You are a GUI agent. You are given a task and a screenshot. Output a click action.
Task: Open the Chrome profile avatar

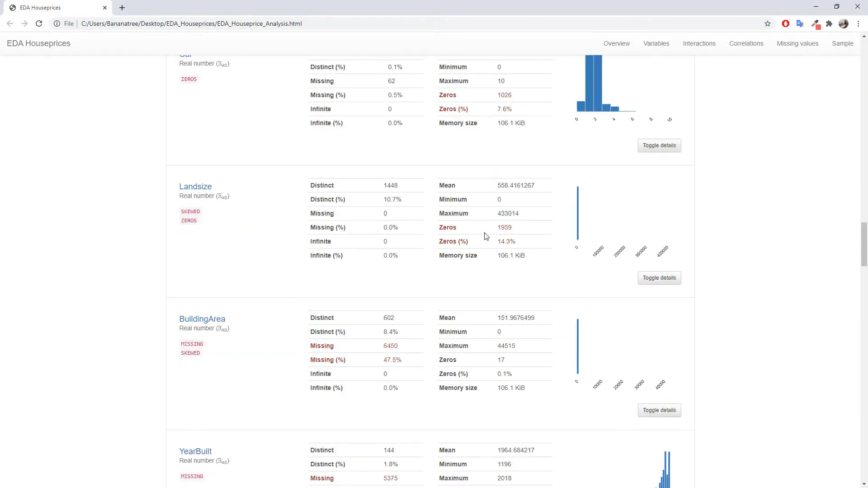pos(843,23)
